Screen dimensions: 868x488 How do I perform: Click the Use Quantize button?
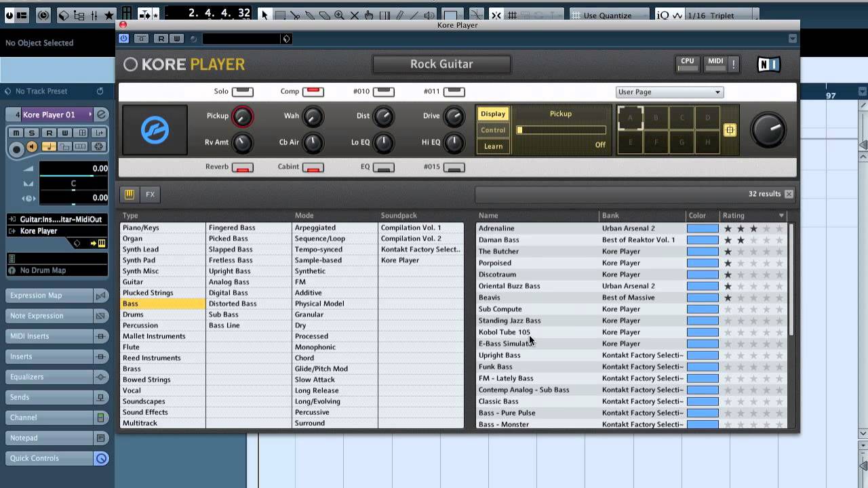tap(608, 15)
